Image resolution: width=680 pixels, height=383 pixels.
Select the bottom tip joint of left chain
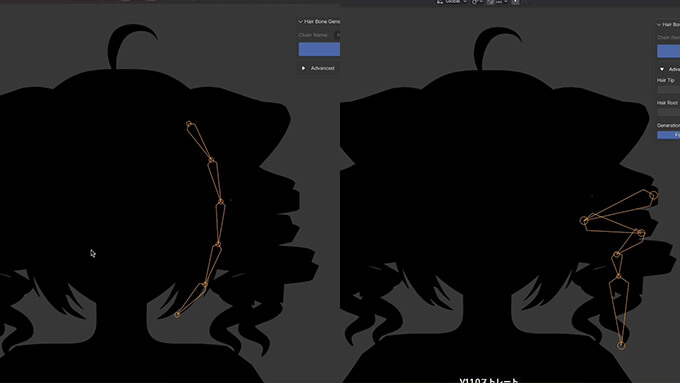point(177,315)
